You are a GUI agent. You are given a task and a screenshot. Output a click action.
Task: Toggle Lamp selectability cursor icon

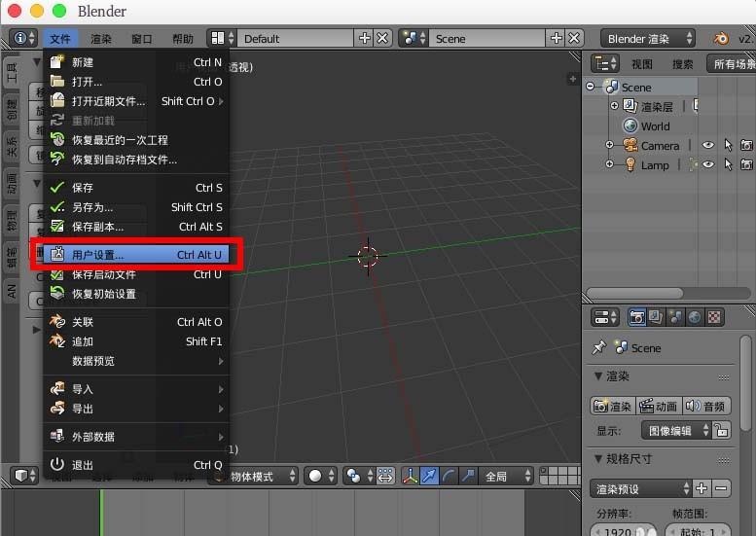pos(728,164)
